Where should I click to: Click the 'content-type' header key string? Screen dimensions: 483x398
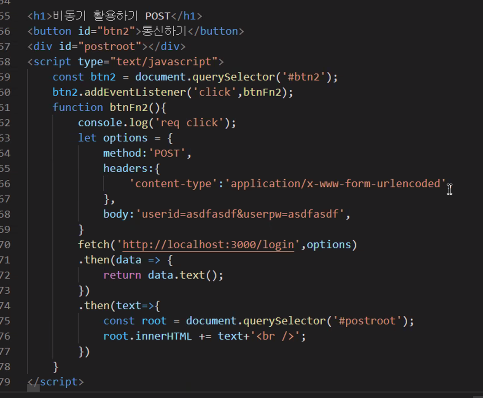pyautogui.click(x=173, y=184)
